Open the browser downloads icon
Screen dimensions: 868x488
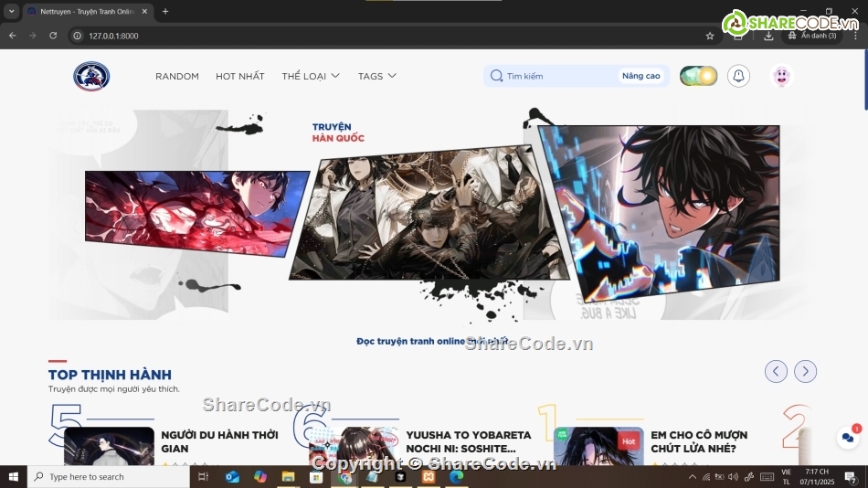pos(768,36)
